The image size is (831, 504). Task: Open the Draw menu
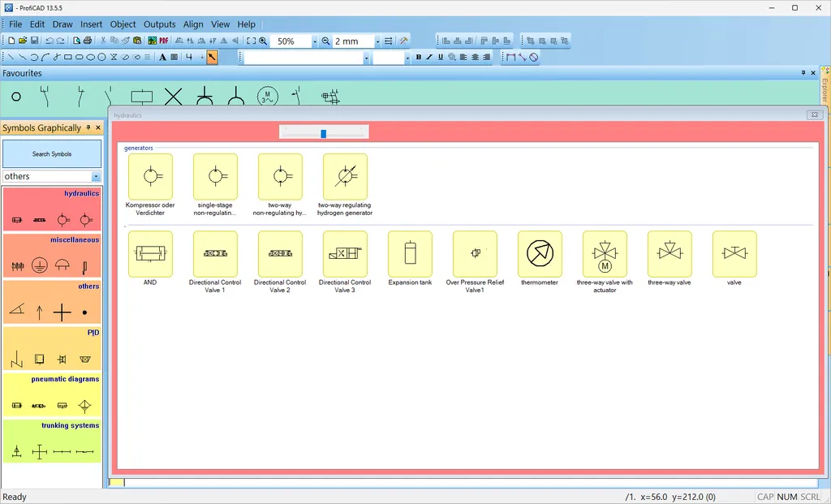[62, 24]
